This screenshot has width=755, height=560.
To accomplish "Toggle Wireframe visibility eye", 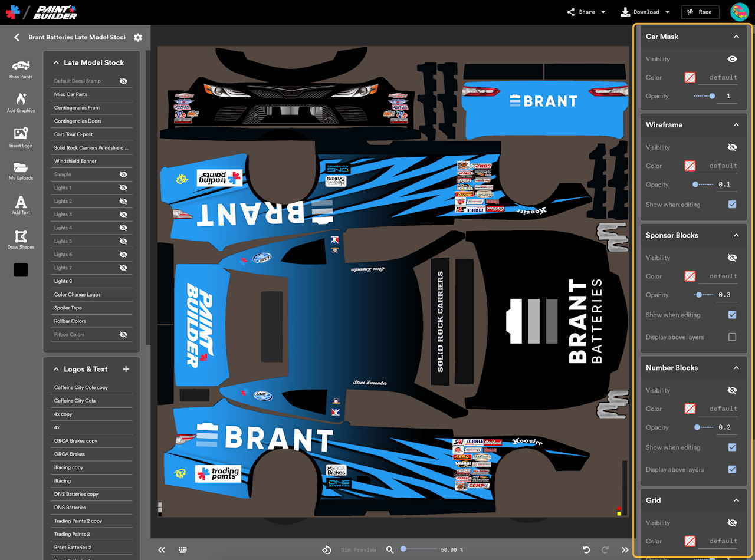I will click(732, 147).
